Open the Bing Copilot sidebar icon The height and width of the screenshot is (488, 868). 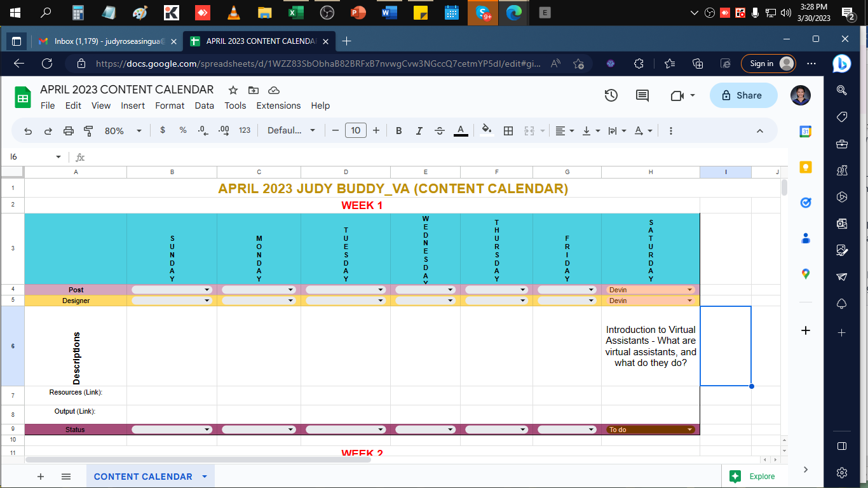[x=842, y=64]
